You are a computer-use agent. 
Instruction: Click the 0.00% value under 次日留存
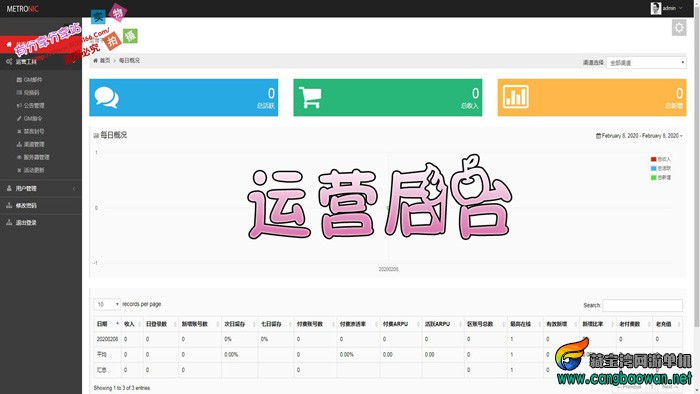coord(231,354)
